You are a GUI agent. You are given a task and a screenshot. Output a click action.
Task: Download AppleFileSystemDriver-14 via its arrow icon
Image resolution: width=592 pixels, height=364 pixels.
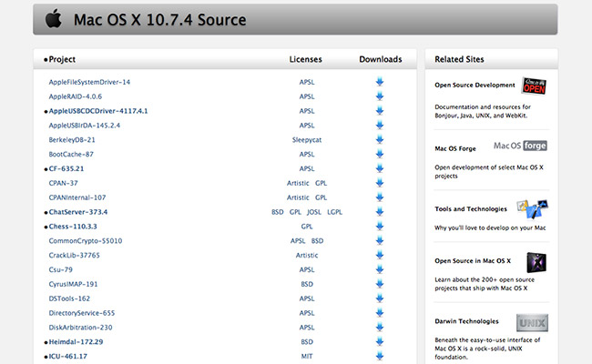coord(379,82)
